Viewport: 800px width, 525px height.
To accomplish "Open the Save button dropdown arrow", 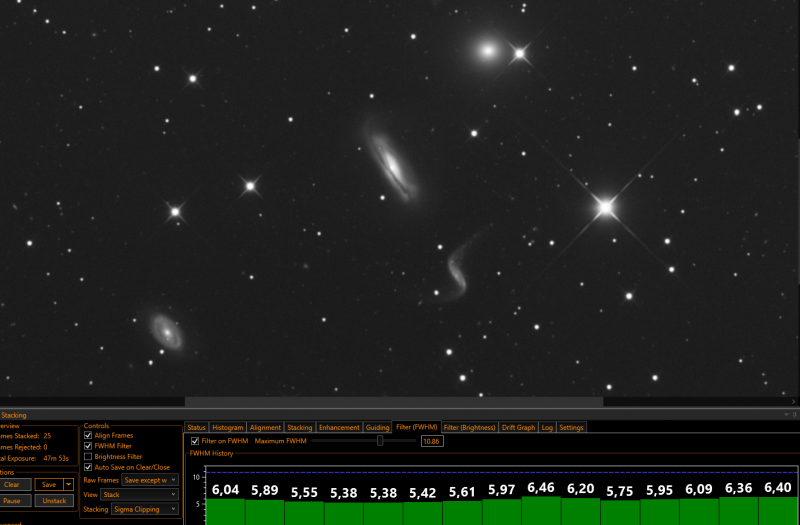I will point(68,485).
